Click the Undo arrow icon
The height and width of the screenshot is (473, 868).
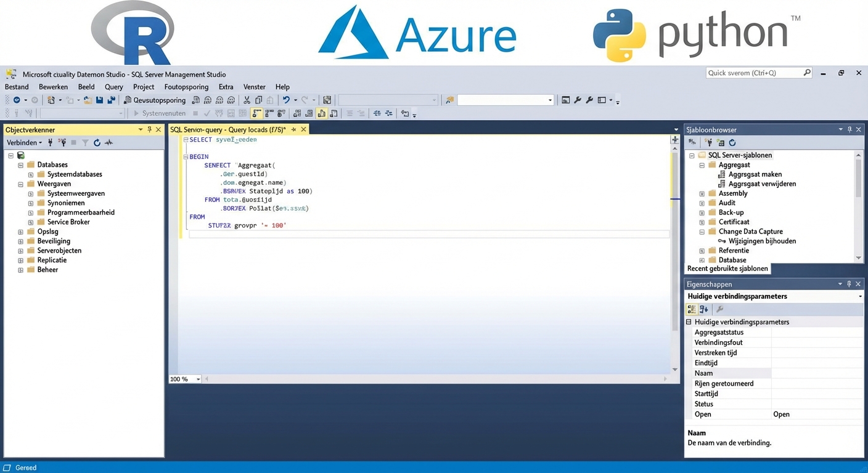point(287,100)
